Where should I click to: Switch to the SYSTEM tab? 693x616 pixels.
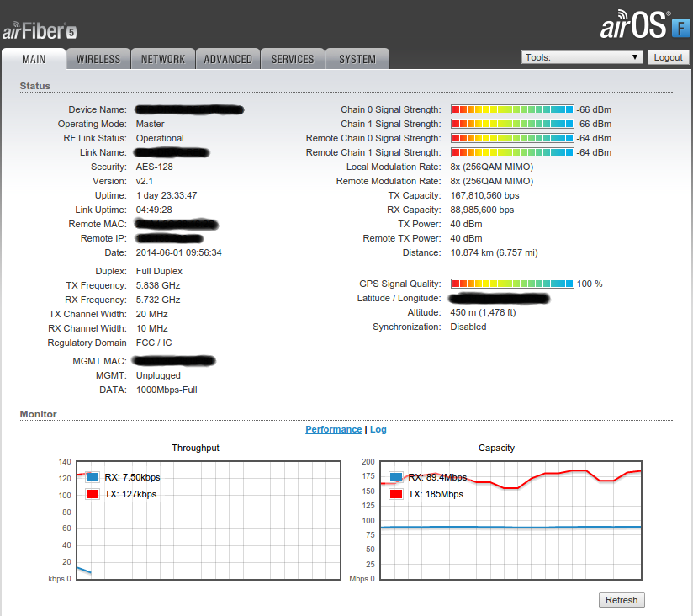point(357,59)
